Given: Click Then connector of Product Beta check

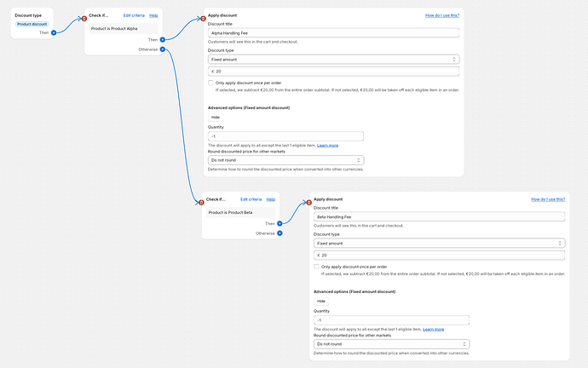Looking at the screenshot, I should coord(280,223).
